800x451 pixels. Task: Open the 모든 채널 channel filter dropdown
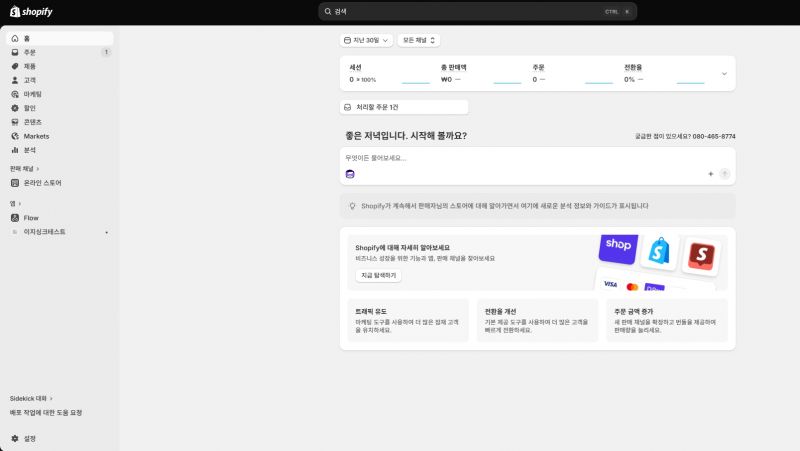pyautogui.click(x=418, y=40)
